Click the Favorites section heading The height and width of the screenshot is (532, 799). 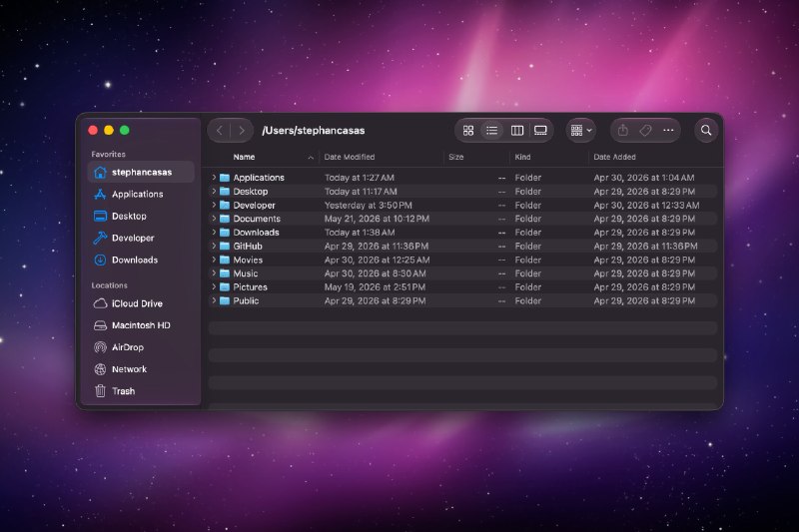[108, 154]
